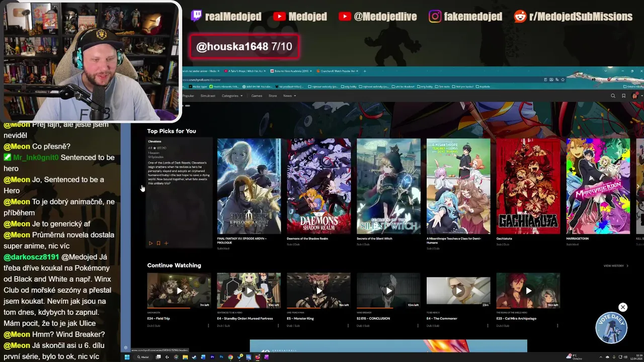Open the taskbar weather widget

click(574, 357)
